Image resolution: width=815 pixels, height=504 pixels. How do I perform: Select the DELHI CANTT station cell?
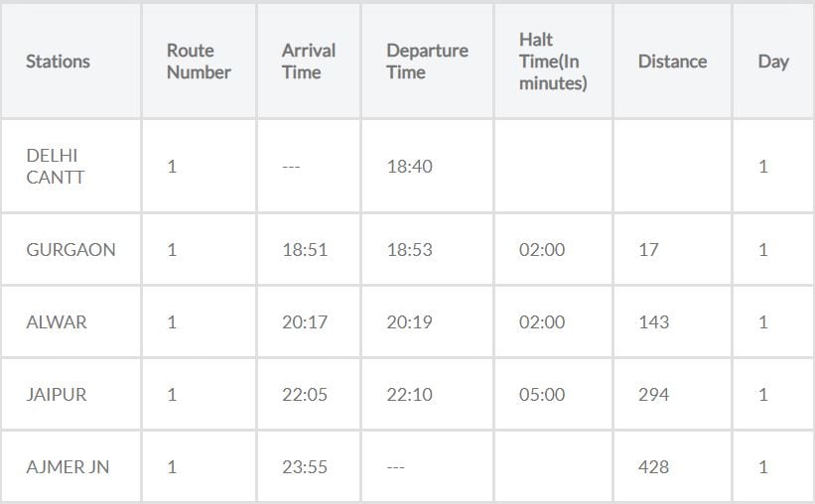(x=56, y=167)
